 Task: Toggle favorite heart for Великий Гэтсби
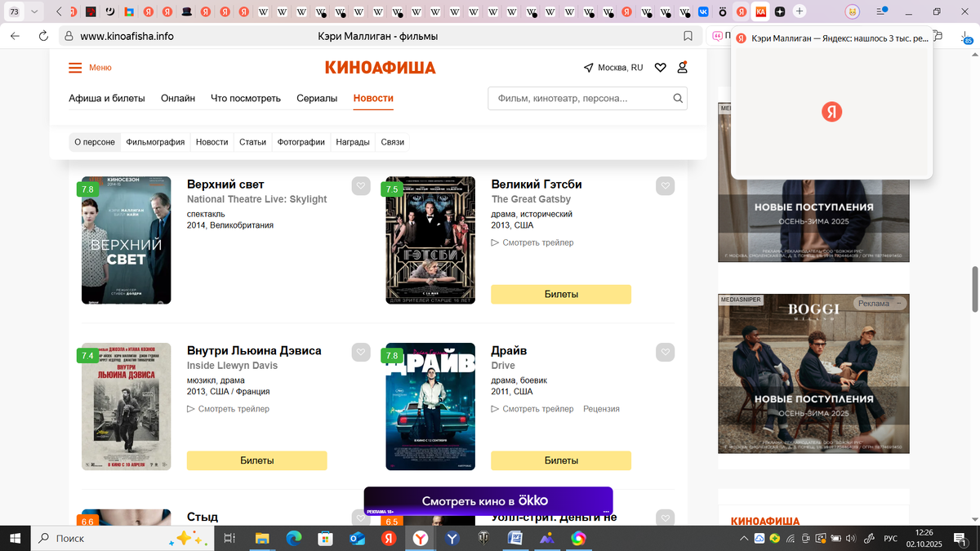(666, 186)
